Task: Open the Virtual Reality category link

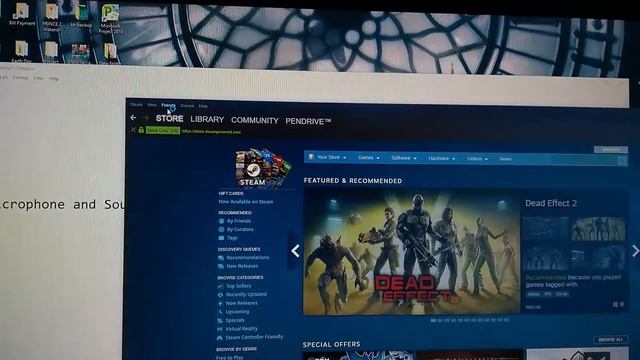Action: click(242, 329)
